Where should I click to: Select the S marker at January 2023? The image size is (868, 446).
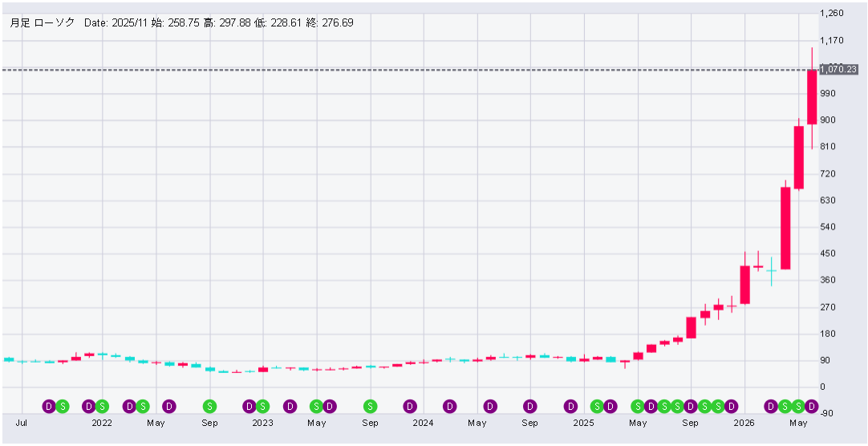point(263,407)
